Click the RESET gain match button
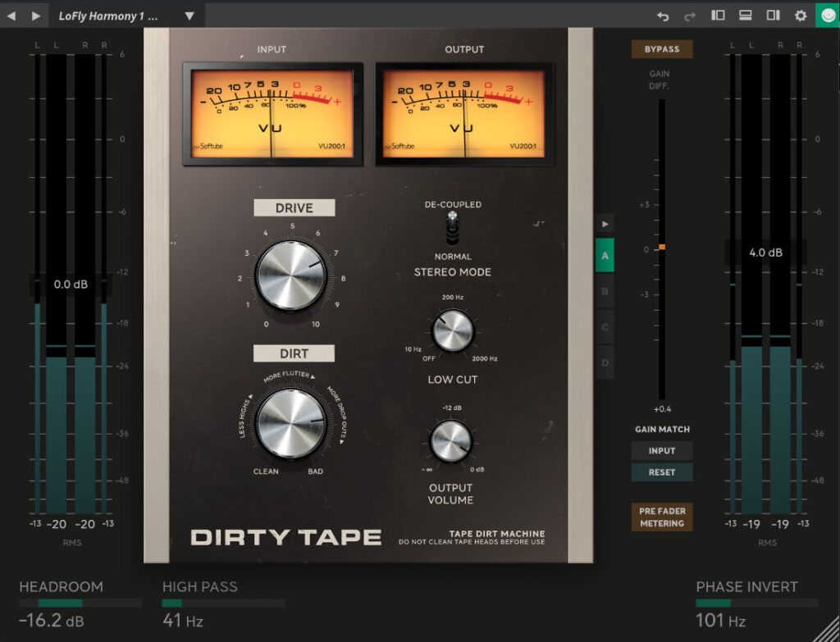The width and height of the screenshot is (840, 642). (661, 471)
